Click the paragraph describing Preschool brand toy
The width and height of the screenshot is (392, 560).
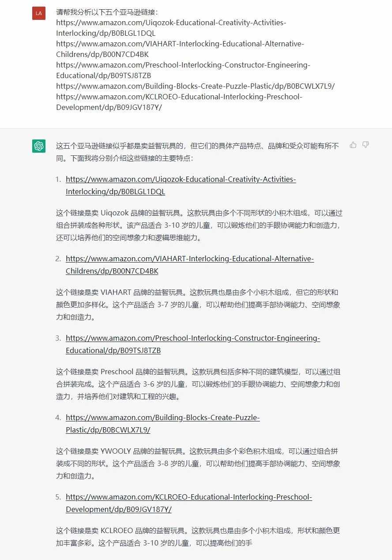198,384
